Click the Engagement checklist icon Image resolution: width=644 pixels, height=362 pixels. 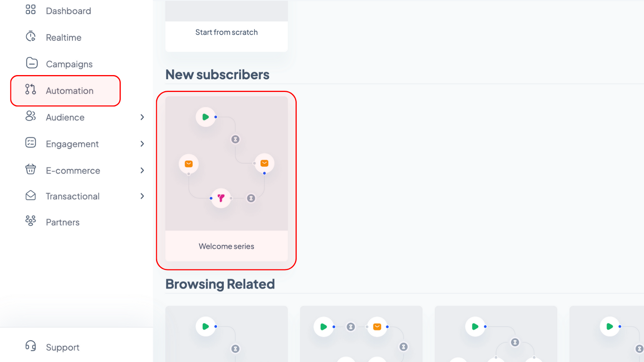tap(31, 143)
